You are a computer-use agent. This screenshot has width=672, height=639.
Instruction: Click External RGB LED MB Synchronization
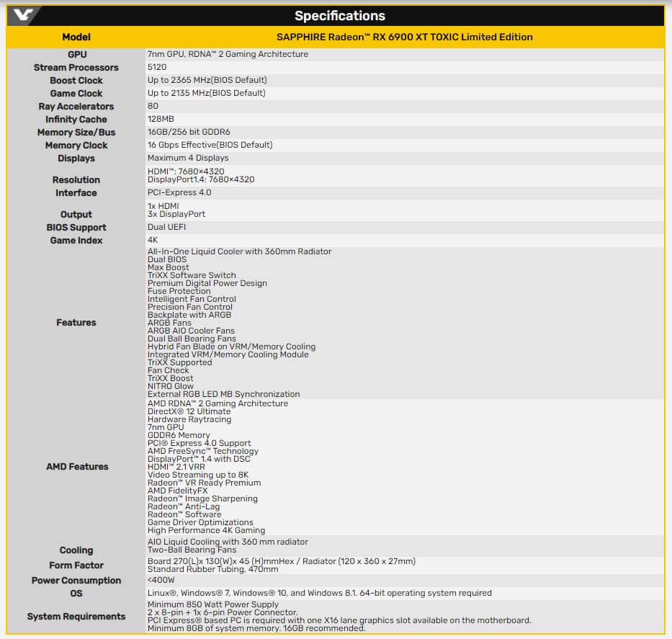point(224,394)
